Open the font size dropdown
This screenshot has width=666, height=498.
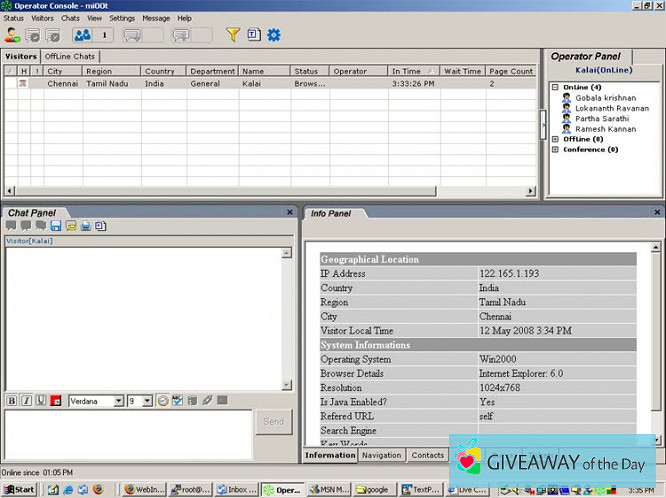(147, 401)
